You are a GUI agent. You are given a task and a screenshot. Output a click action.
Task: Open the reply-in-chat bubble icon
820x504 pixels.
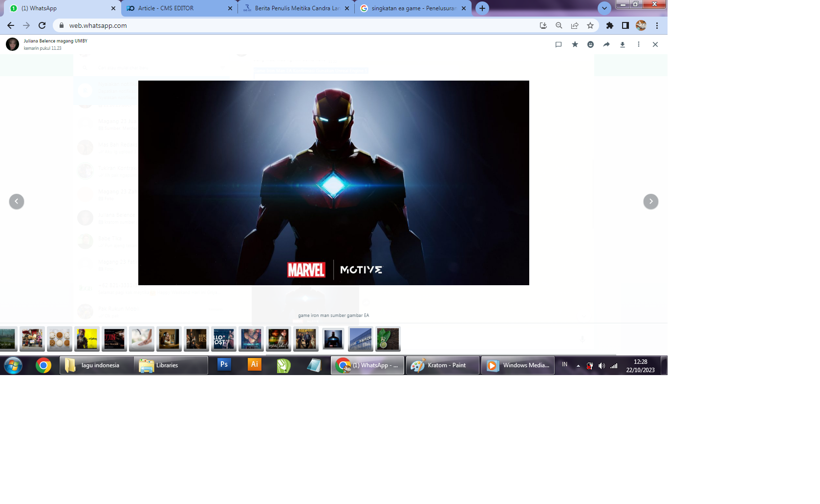[558, 44]
